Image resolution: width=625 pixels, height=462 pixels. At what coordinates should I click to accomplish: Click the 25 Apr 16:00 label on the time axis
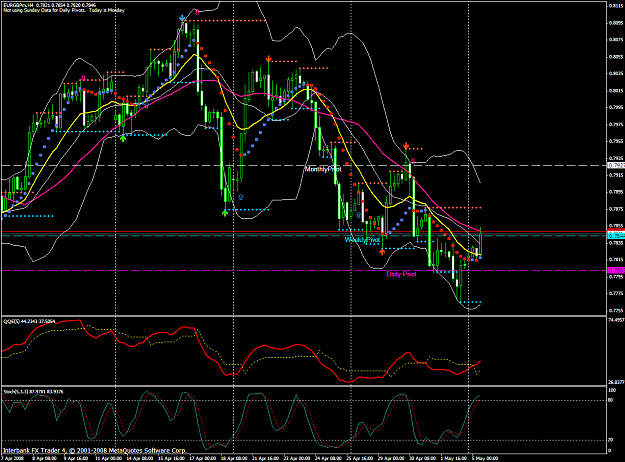359,458
